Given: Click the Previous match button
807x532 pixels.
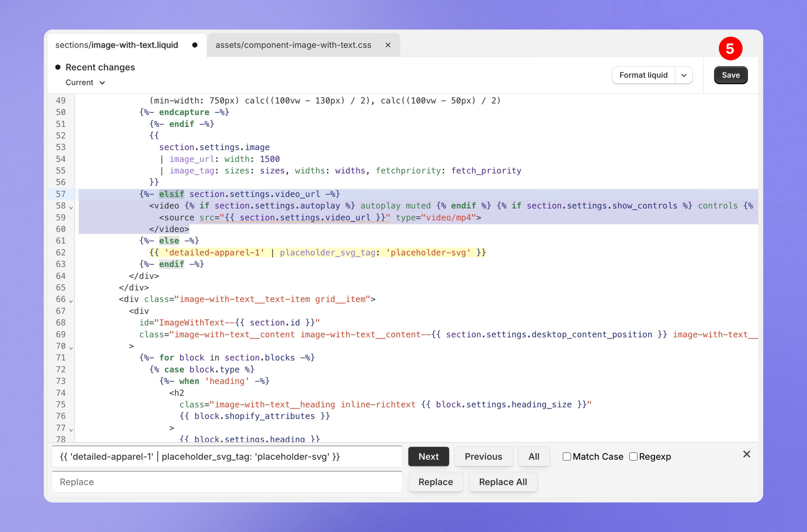Looking at the screenshot, I should (483, 457).
